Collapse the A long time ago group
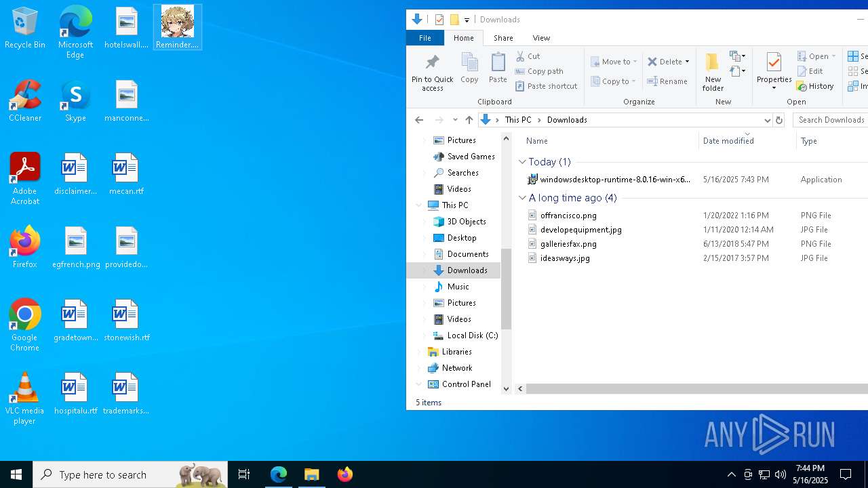The image size is (868, 488). coord(522,198)
